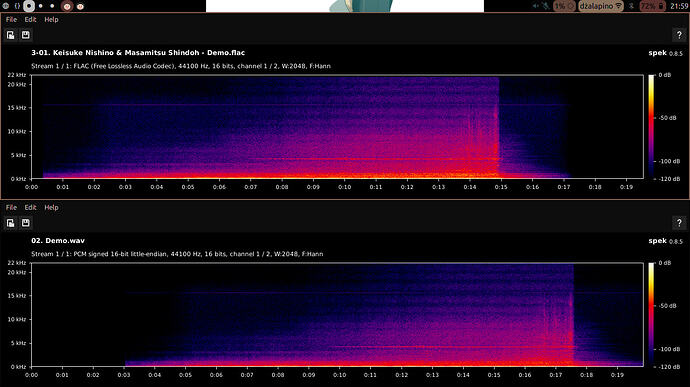Click the PCM signed 16-bit stream info line
The image size is (690, 387).
[177, 254]
